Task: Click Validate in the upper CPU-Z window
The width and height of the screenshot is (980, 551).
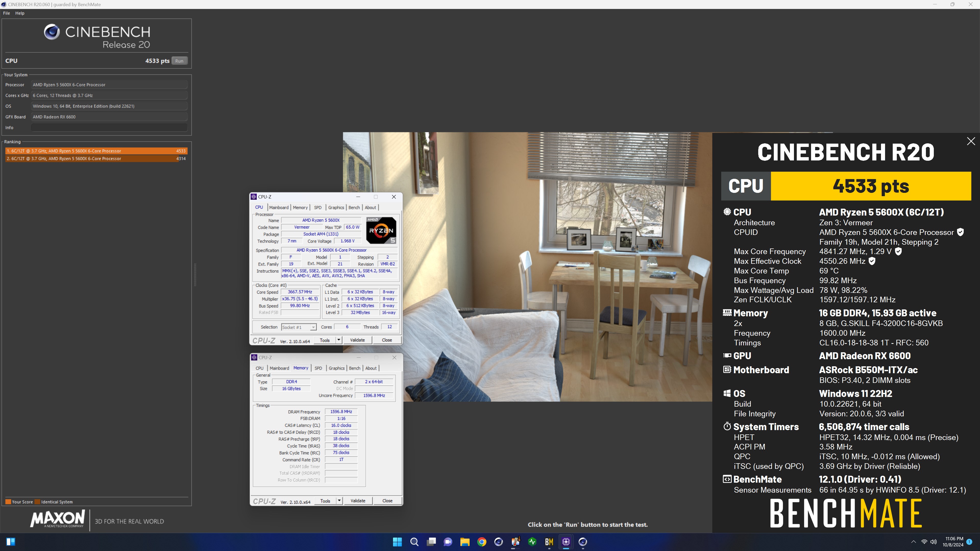Action: 357,340
